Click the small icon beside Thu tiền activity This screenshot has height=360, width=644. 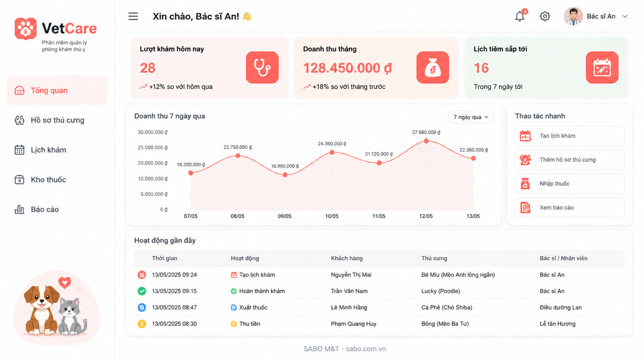point(234,324)
